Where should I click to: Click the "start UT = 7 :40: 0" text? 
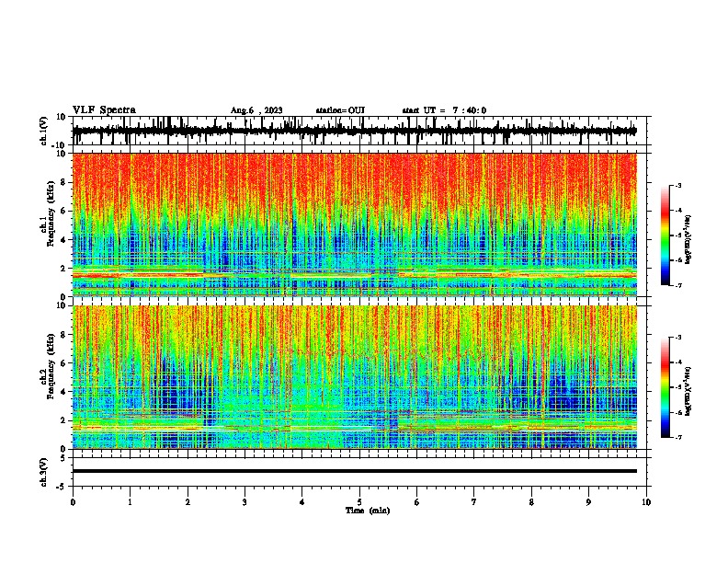tap(444, 110)
